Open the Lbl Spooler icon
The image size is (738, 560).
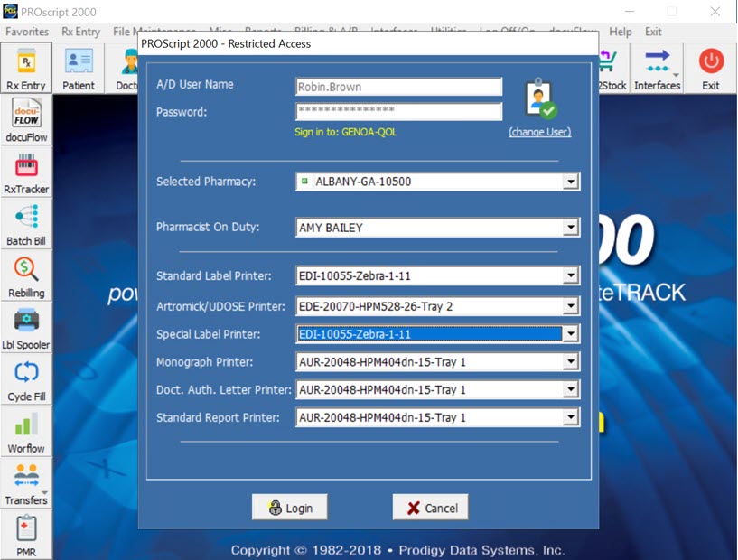[x=26, y=327]
